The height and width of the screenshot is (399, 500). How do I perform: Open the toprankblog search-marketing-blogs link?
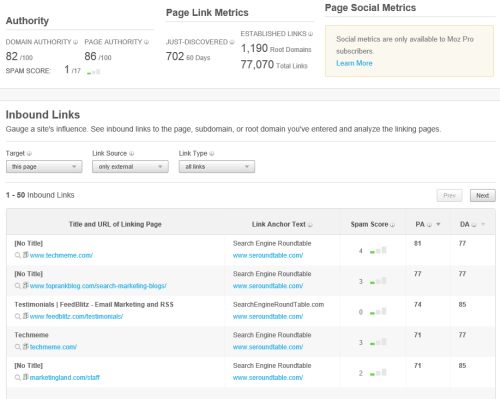pos(98,286)
